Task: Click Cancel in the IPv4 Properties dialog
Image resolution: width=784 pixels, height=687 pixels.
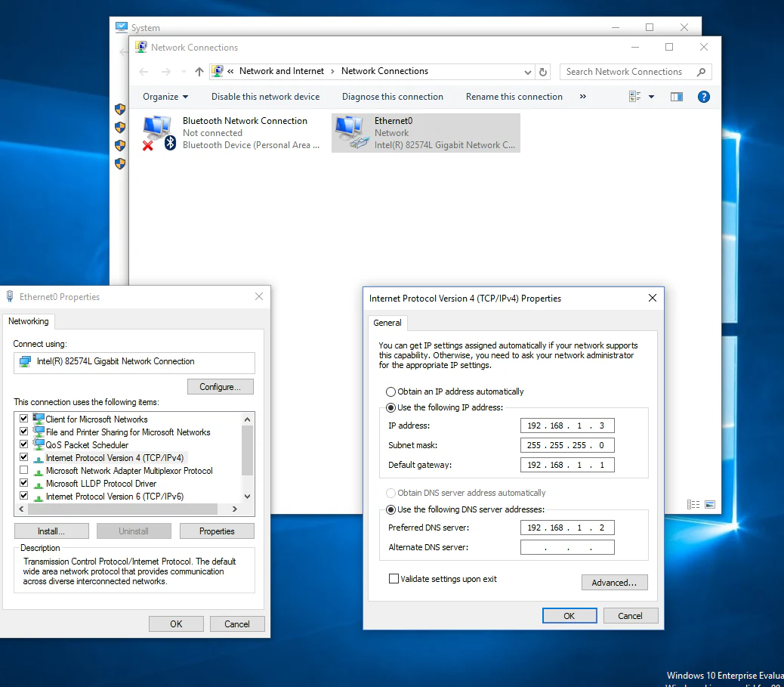Action: (631, 616)
